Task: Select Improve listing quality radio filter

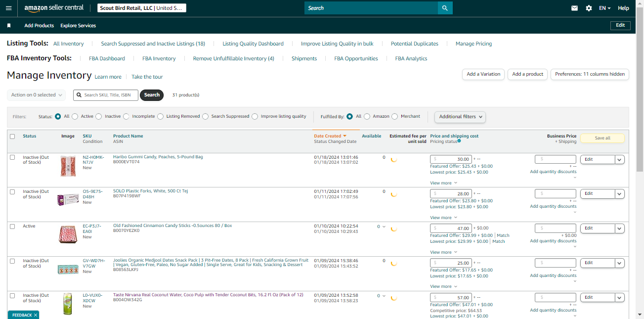Action: tap(255, 117)
